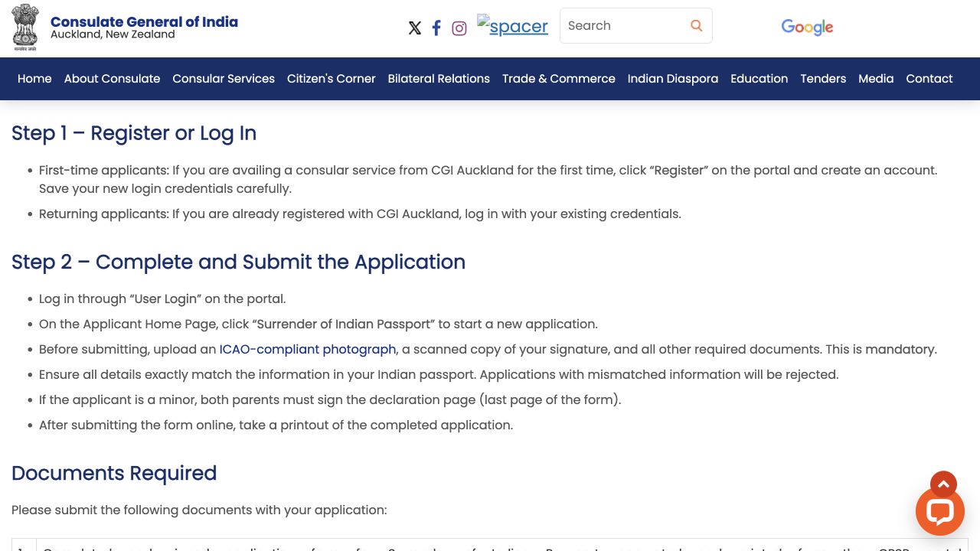980x551 pixels.
Task: Click the Step 1 – Register or Log In heading
Action: [134, 133]
